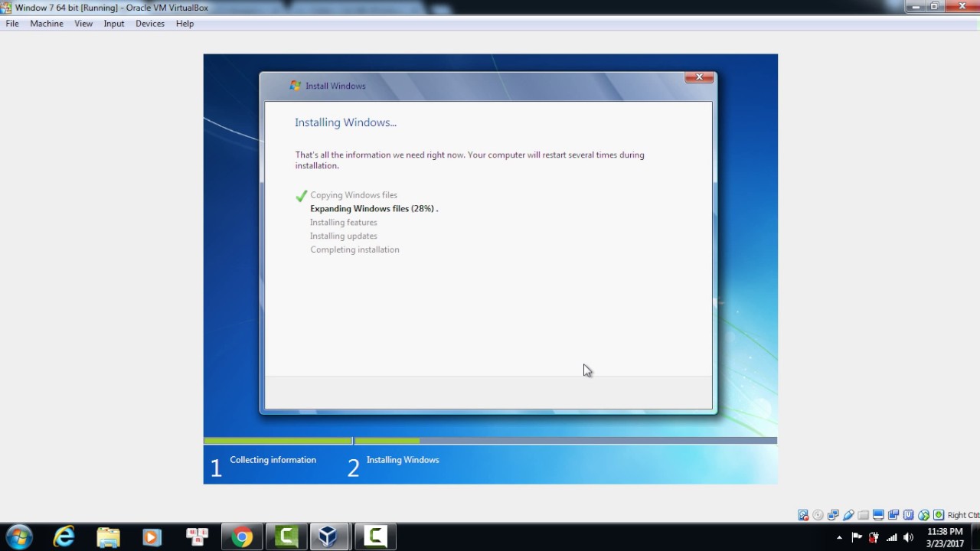Click the USB devices status icon

[848, 515]
